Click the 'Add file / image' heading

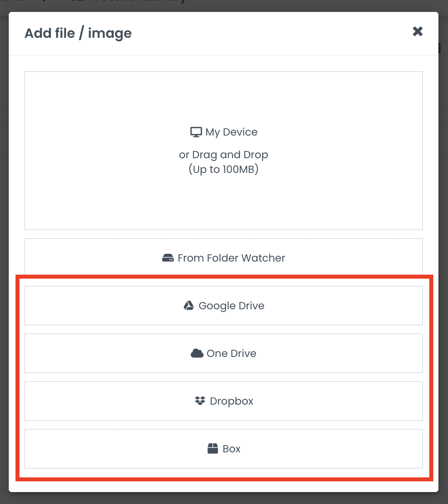78,33
